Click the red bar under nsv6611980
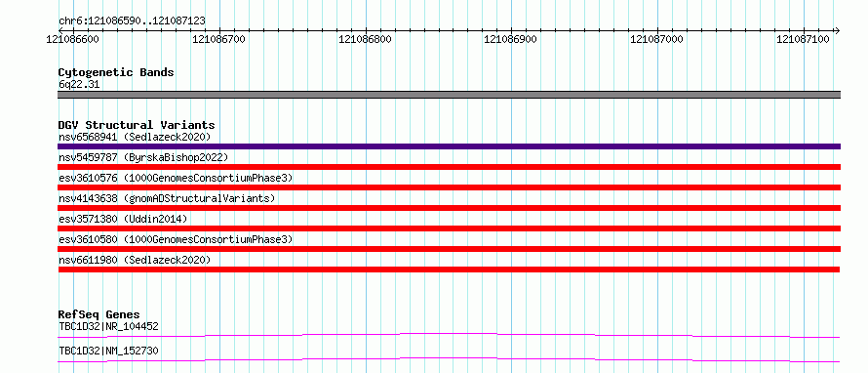Image resolution: width=868 pixels, height=373 pixels. [x=449, y=269]
